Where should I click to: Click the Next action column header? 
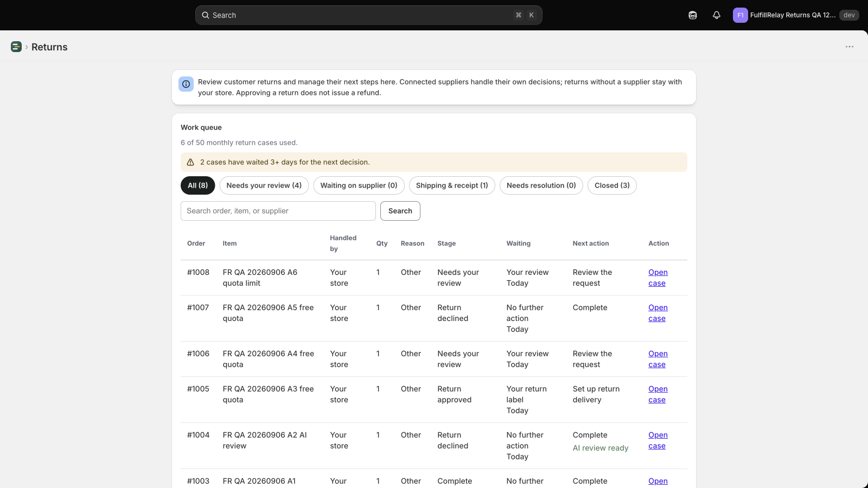point(591,243)
